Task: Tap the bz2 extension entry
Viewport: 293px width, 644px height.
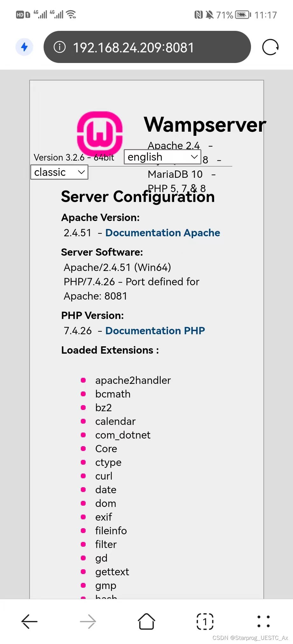Action: [103, 408]
